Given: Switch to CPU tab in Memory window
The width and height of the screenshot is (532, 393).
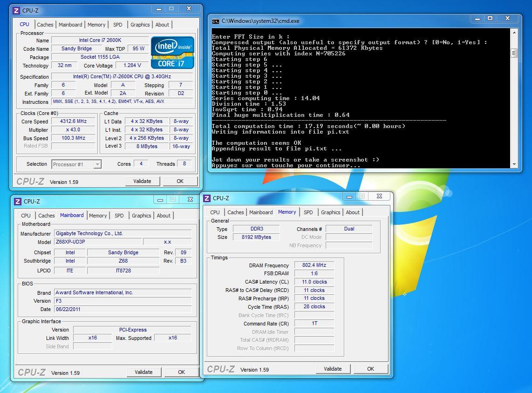Looking at the screenshot, I should (215, 212).
